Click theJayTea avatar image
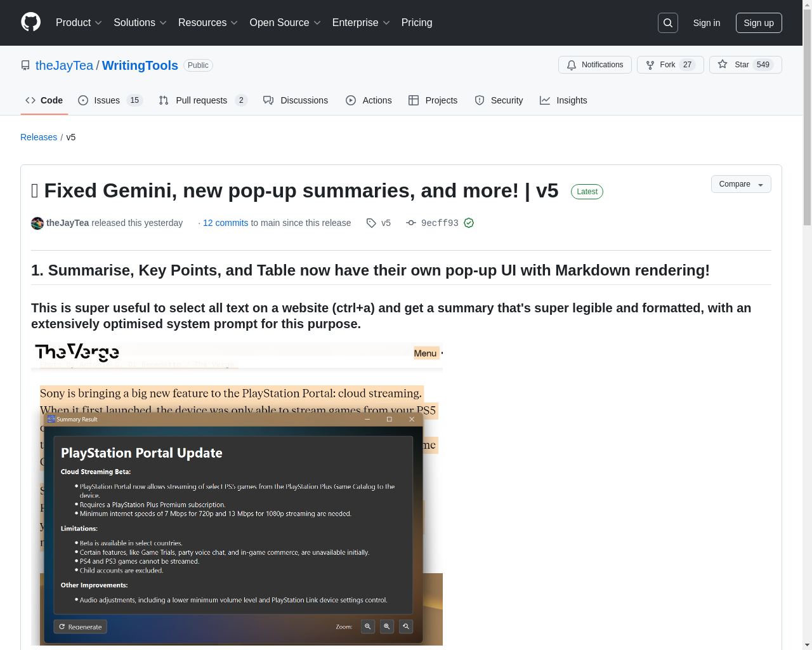 pyautogui.click(x=37, y=223)
